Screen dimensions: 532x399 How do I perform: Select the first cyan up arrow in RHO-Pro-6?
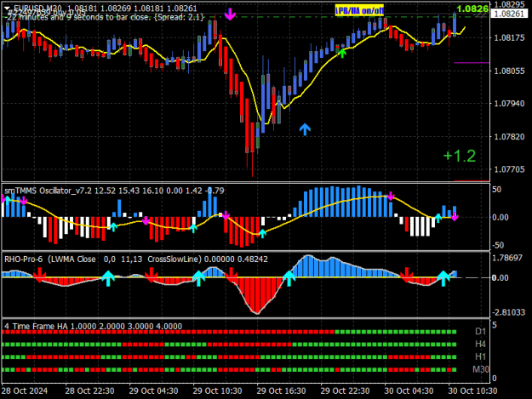point(108,278)
